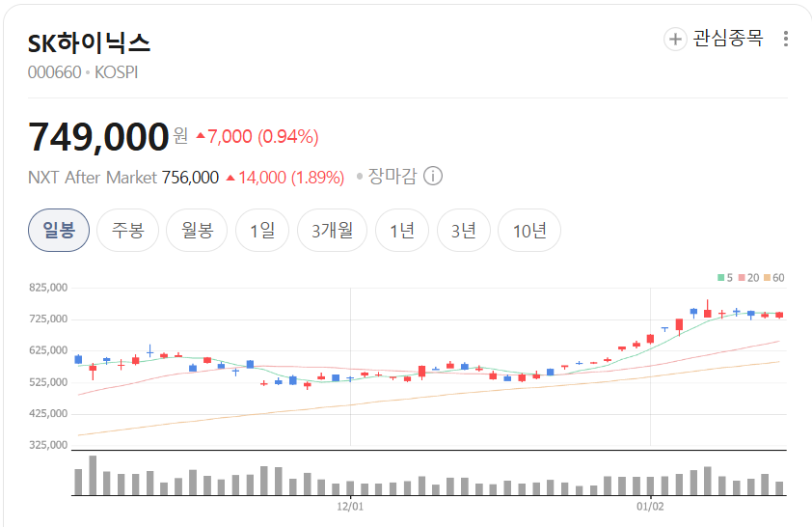The width and height of the screenshot is (812, 527).
Task: Add stock via 관심종목 button label
Action: pos(727,39)
